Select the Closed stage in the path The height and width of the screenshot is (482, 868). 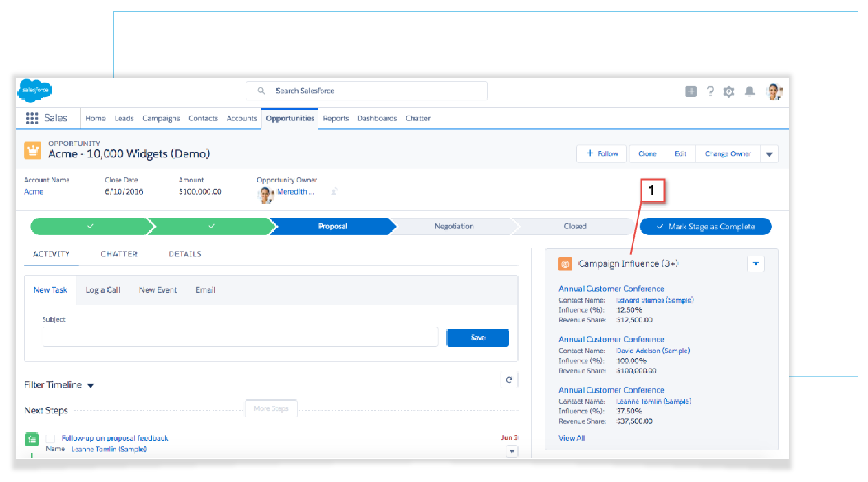575,226
